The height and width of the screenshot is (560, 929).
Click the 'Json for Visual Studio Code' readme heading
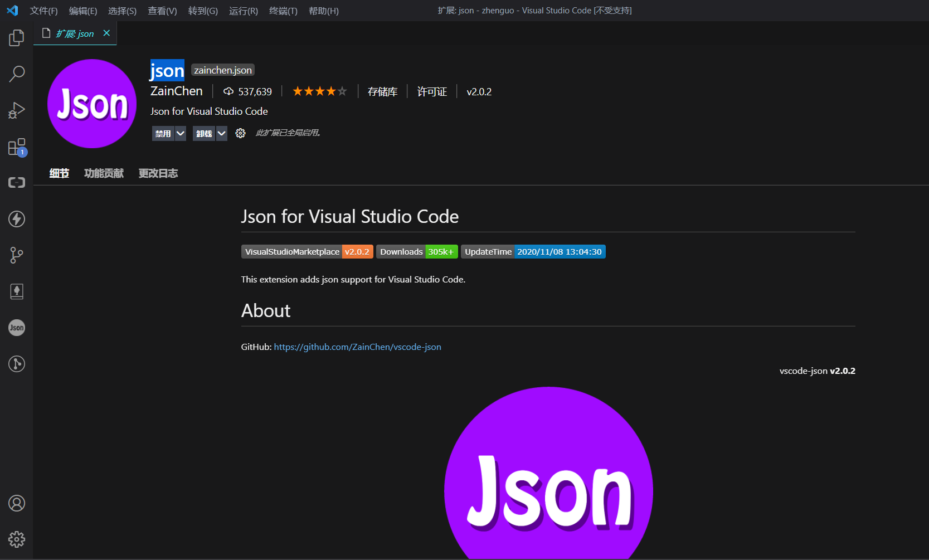pos(350,216)
